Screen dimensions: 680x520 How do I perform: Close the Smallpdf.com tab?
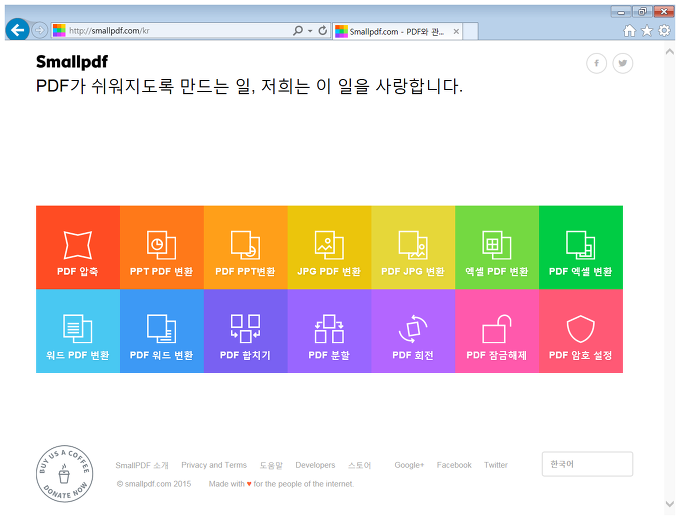[456, 31]
